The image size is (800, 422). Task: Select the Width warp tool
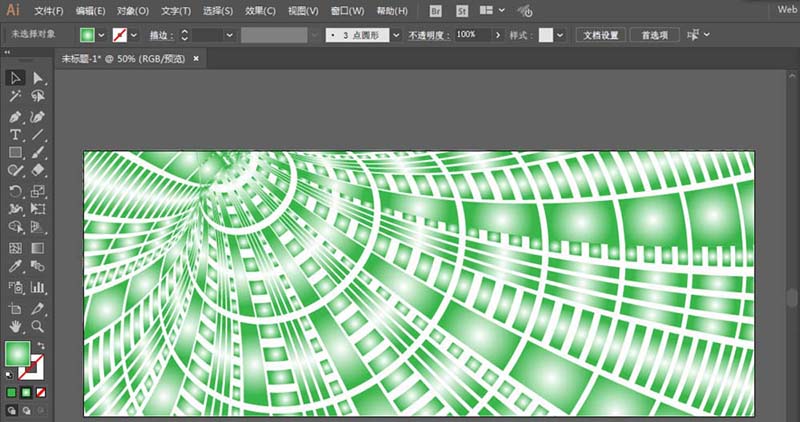[15, 209]
